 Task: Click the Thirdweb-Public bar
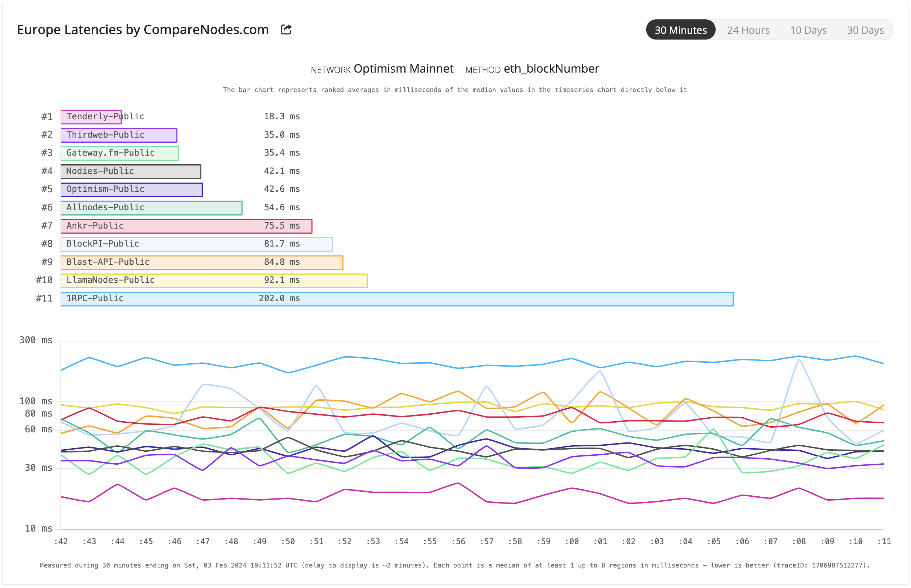point(118,135)
